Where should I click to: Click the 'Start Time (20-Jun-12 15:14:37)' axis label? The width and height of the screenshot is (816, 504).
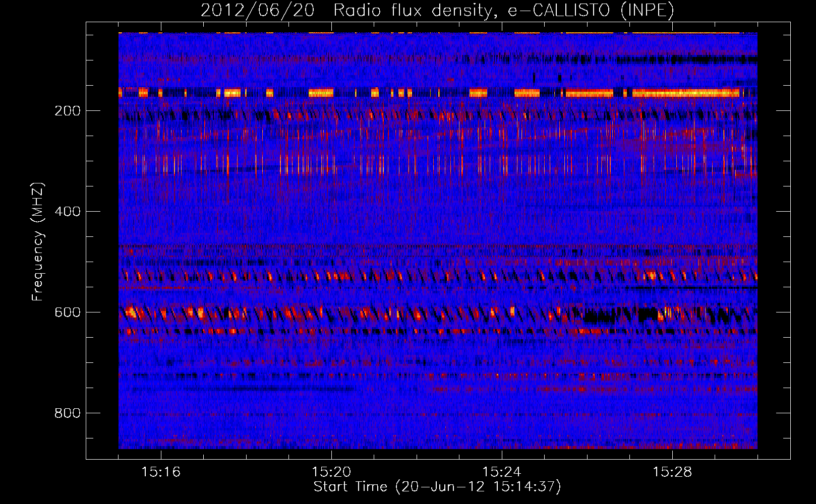click(x=437, y=487)
